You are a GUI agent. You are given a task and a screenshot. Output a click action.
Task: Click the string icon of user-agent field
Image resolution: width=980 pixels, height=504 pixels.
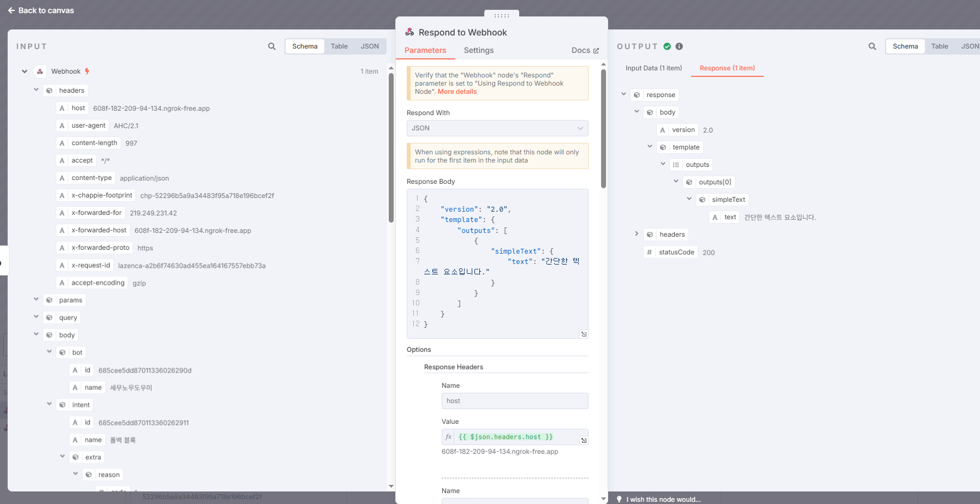click(62, 125)
